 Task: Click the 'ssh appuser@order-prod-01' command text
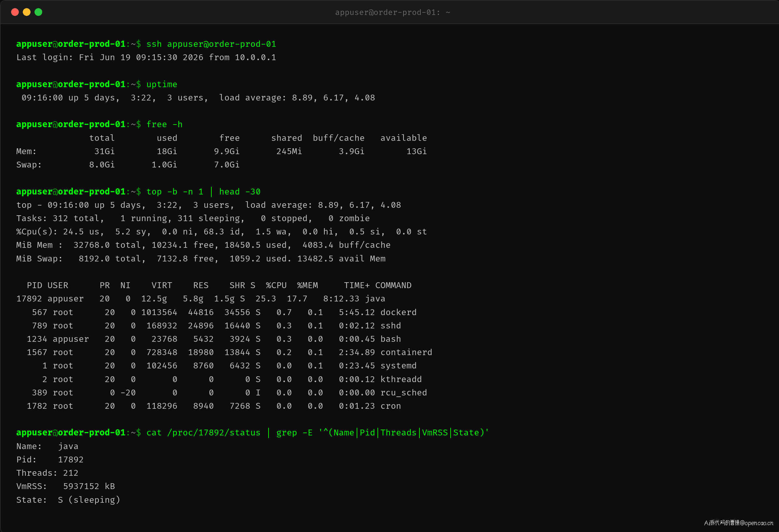(211, 44)
